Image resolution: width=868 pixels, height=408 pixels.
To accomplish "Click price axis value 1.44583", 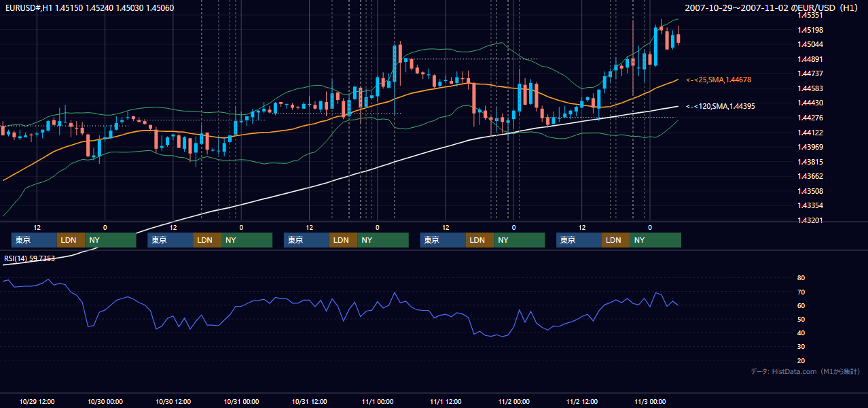I will [810, 88].
